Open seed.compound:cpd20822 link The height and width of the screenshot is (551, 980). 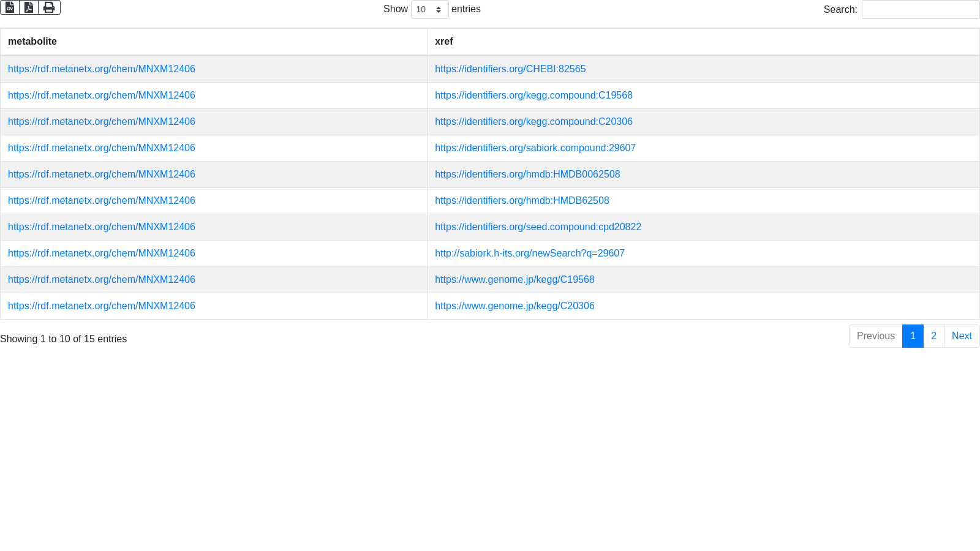pos(538,227)
